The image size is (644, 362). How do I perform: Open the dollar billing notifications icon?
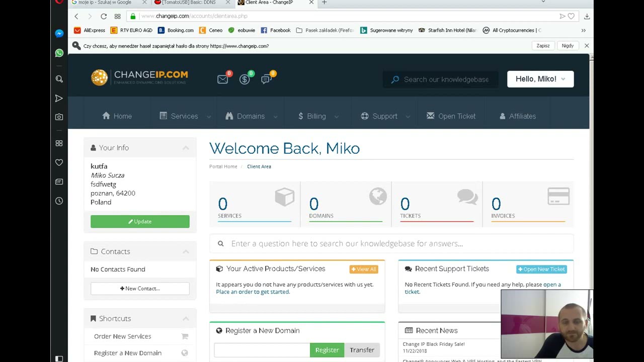245,79
